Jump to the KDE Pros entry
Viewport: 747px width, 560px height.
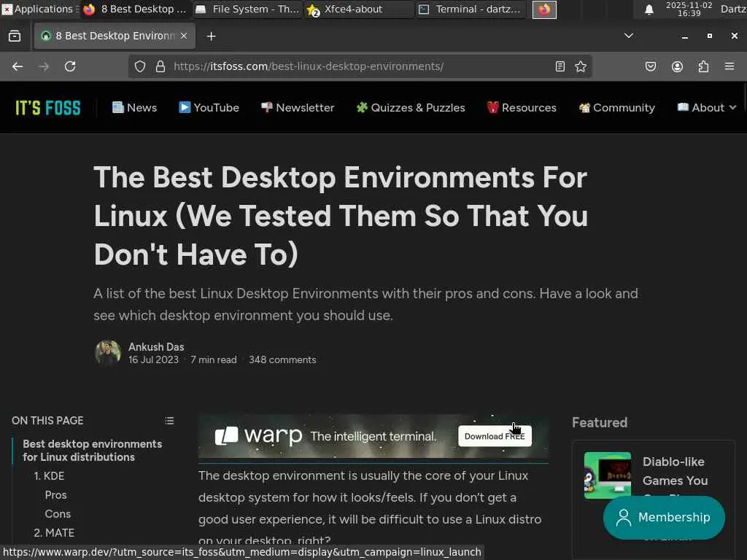click(x=55, y=495)
